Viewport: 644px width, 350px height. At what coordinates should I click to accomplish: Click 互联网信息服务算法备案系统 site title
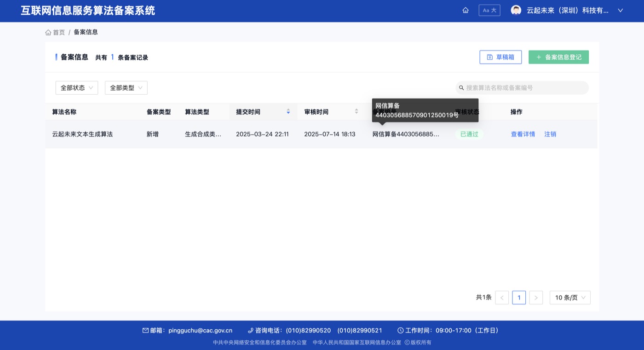coord(88,10)
